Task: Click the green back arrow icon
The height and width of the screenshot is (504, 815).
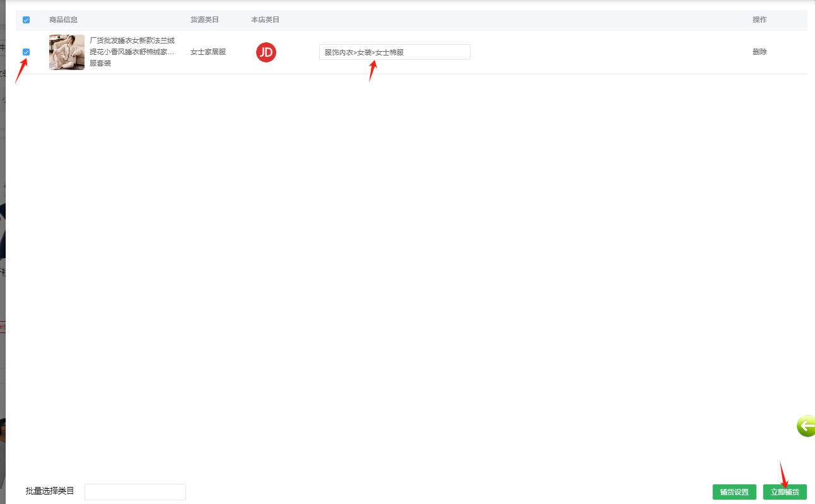Action: [x=806, y=426]
